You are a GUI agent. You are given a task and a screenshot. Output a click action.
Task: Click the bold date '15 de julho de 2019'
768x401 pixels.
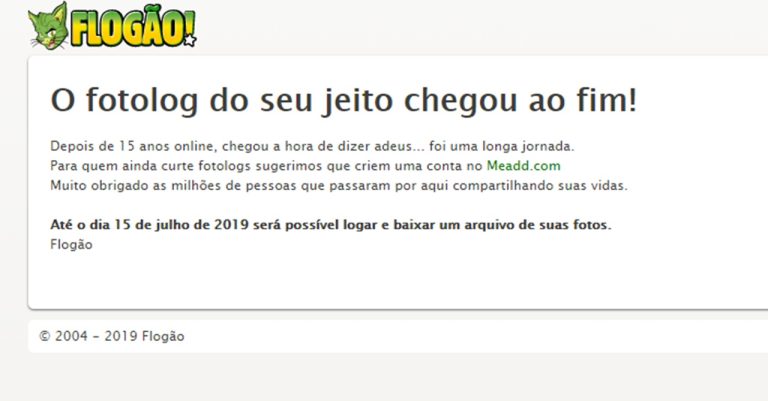tap(182, 225)
